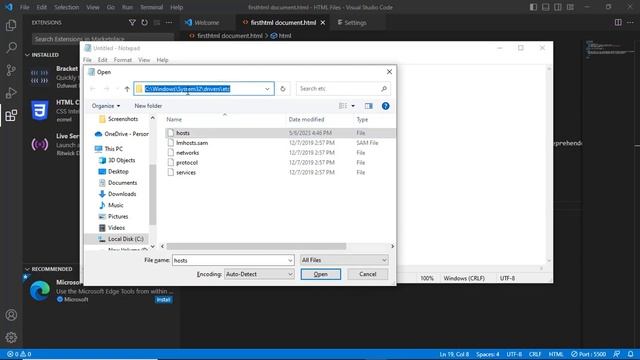Open the Organize dropdown
The image size is (640, 360).
(106, 106)
